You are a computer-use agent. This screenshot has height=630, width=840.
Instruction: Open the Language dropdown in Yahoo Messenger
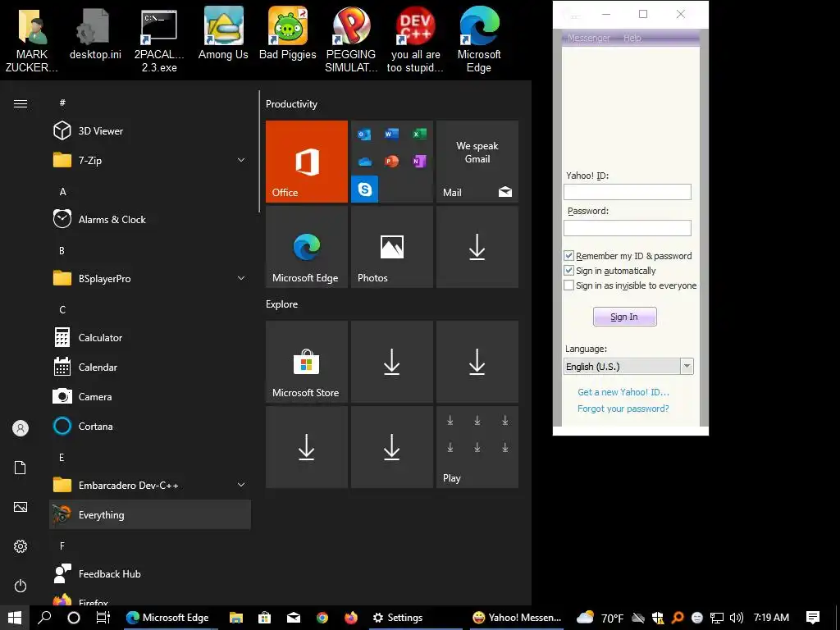click(x=629, y=367)
